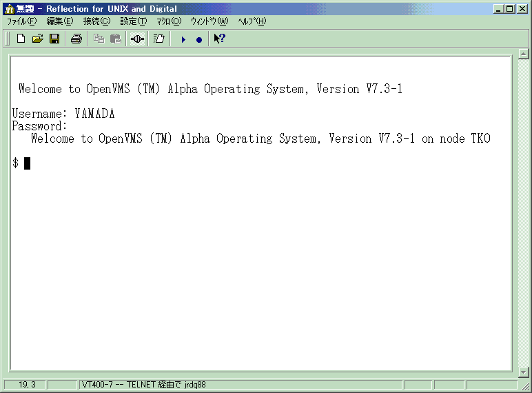This screenshot has height=393, width=532.
Task: Click the New session file icon
Action: (21, 39)
